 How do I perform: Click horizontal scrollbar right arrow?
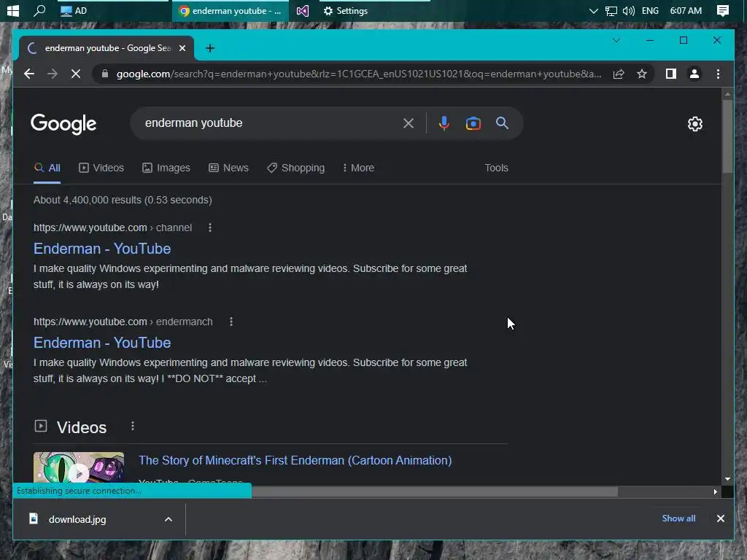point(715,491)
